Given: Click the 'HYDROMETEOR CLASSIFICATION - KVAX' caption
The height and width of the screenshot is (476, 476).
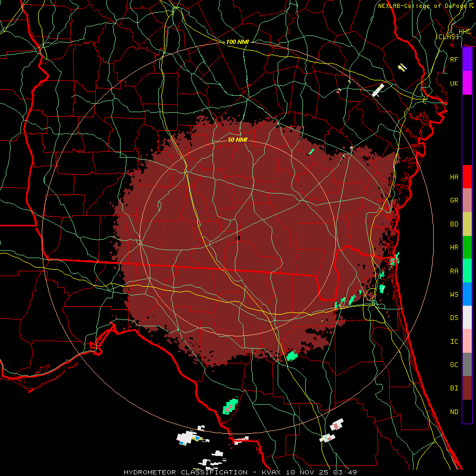Looking at the screenshot, I should pyautogui.click(x=202, y=472).
